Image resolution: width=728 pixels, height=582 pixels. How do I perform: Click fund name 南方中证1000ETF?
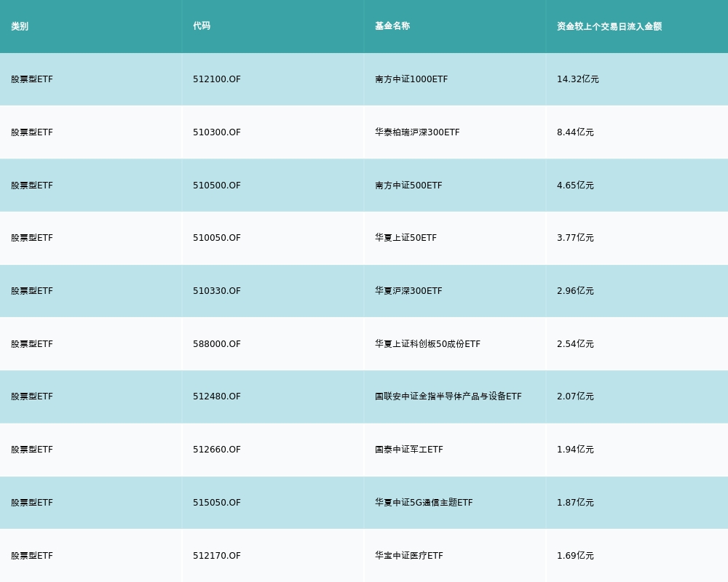[x=411, y=79]
